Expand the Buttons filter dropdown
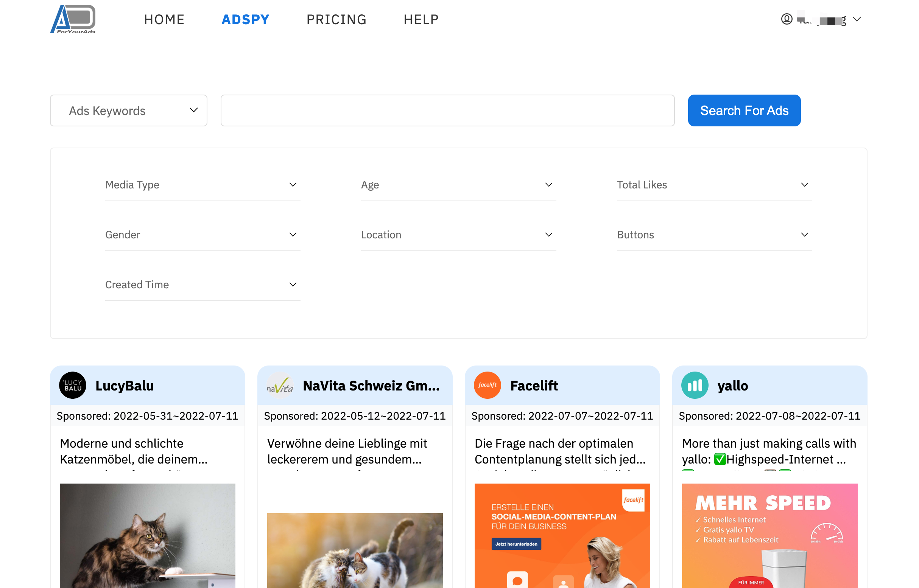 click(714, 235)
